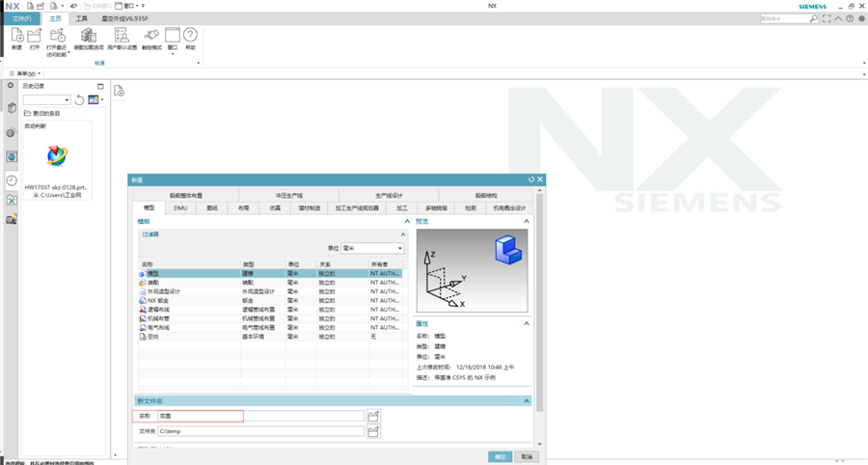Click the dialog vertical scrollbar
868x465 pixels.
point(540,302)
